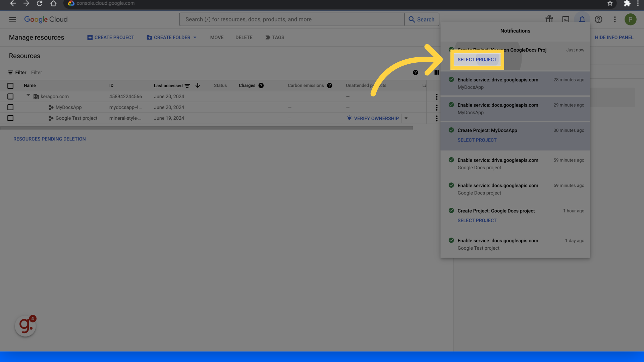The width and height of the screenshot is (644, 362).
Task: Toggle the notifications bell icon
Action: click(582, 19)
